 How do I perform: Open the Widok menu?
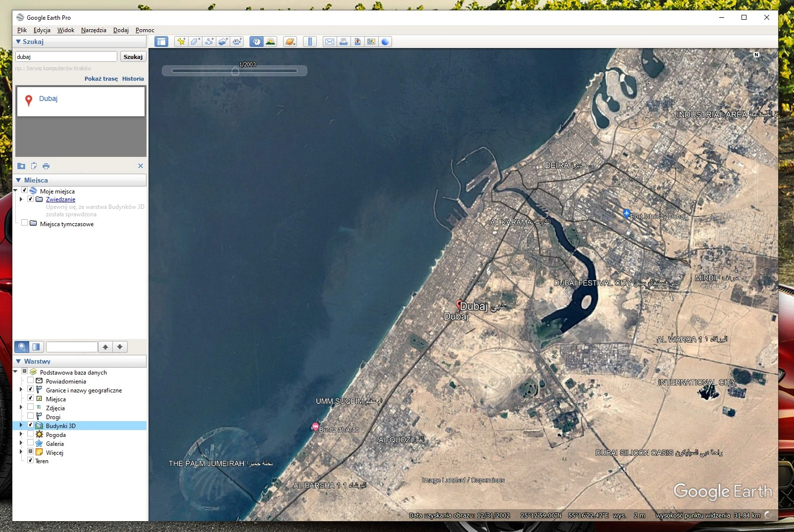(x=65, y=30)
